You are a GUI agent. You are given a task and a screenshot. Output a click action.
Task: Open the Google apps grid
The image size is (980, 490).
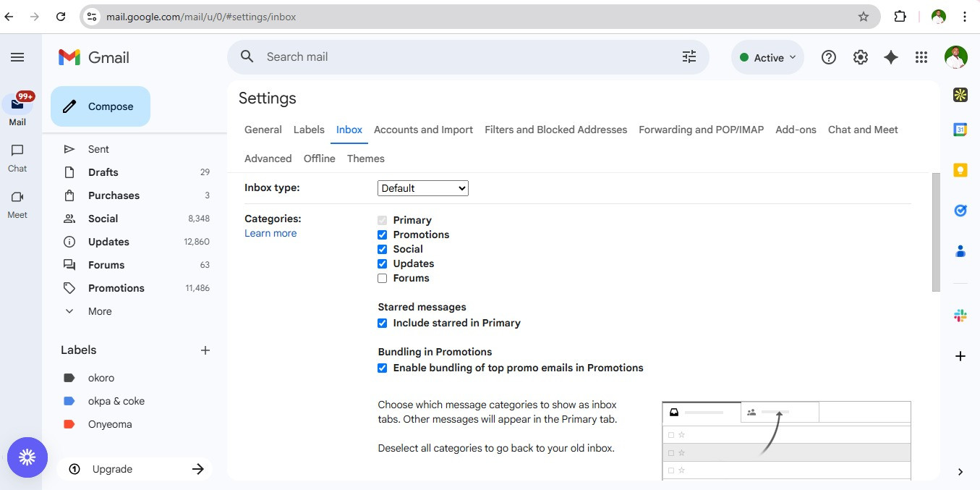click(x=921, y=57)
